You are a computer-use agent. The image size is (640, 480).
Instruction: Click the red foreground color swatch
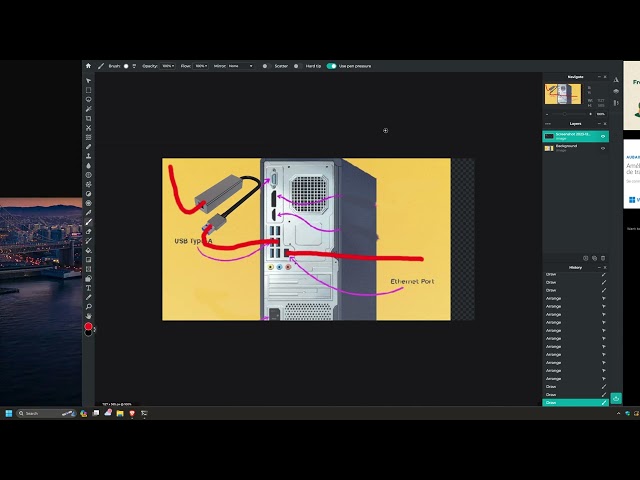point(88,326)
